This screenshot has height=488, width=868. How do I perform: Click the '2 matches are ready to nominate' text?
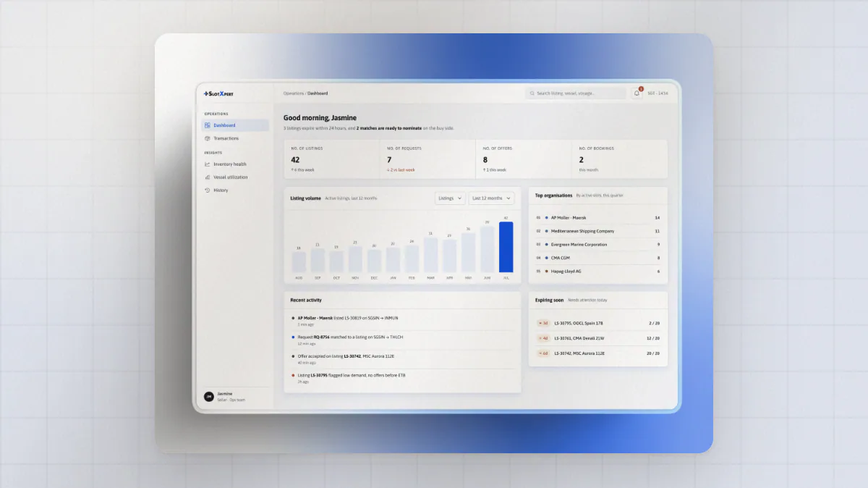(x=389, y=128)
